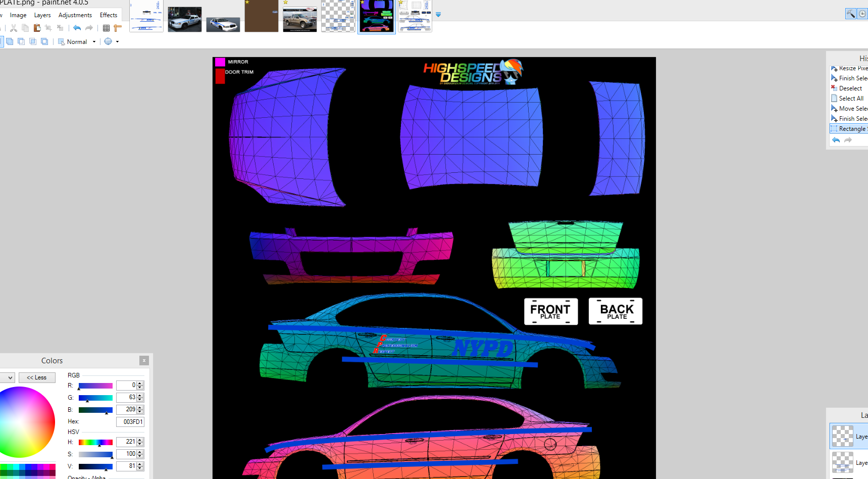868x479 pixels.
Task: Click the Crop to Selection icon
Action: pyautogui.click(x=48, y=28)
